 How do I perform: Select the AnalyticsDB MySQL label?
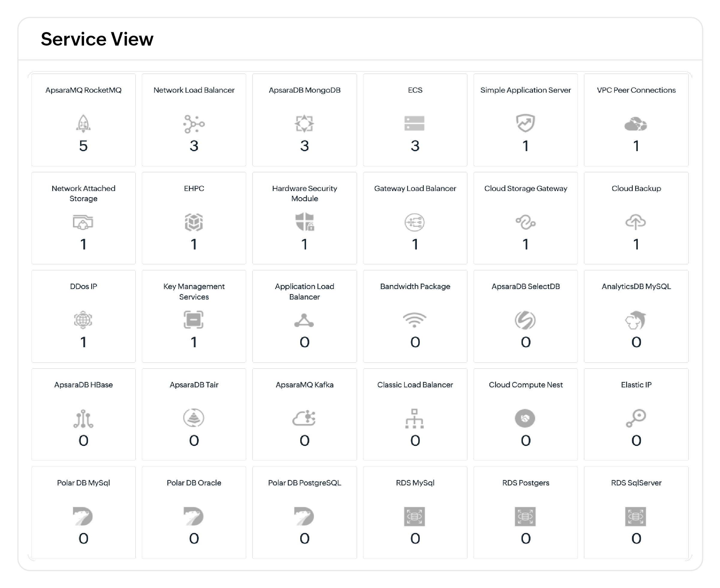(636, 287)
